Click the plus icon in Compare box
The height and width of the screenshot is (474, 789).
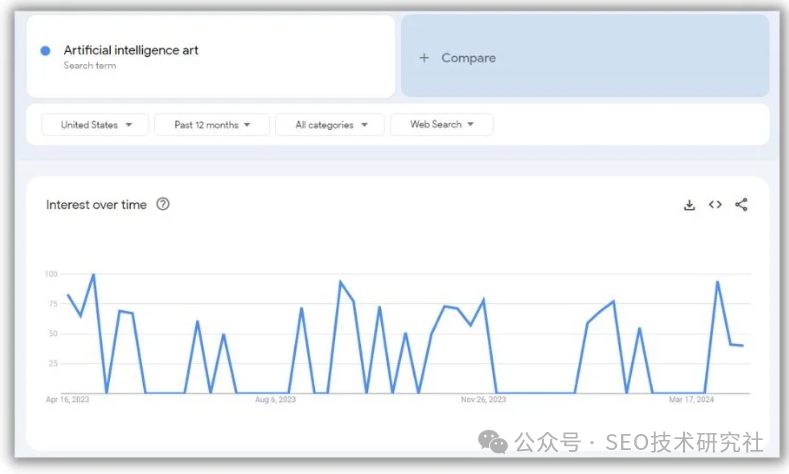point(424,58)
